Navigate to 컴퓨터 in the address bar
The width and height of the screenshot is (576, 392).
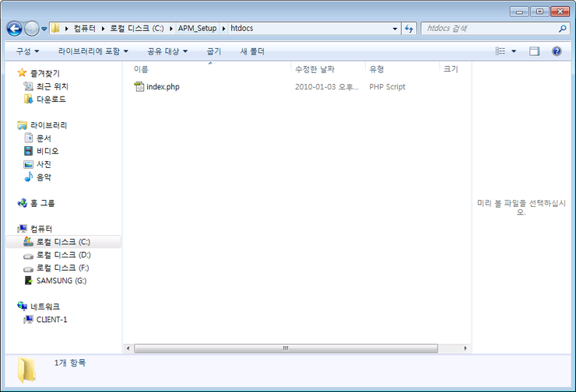pos(85,28)
